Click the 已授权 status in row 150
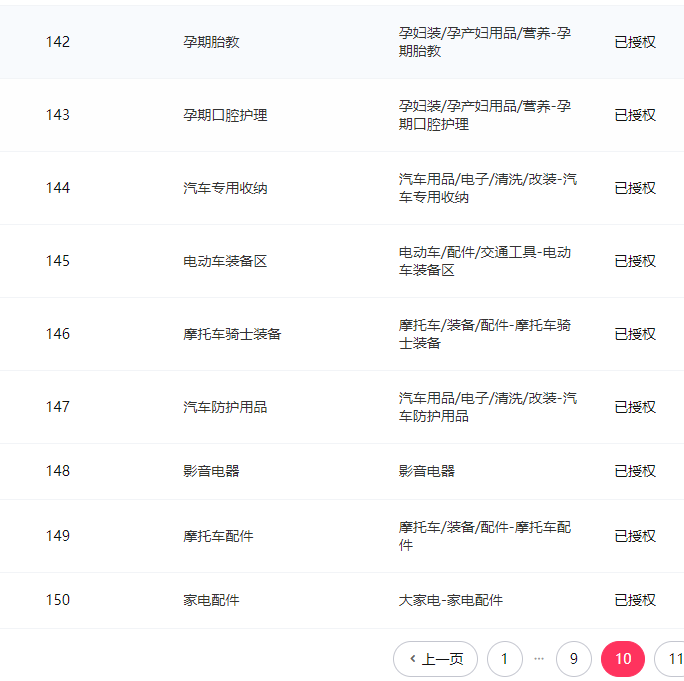Viewport: 684px width, 681px height. click(635, 600)
